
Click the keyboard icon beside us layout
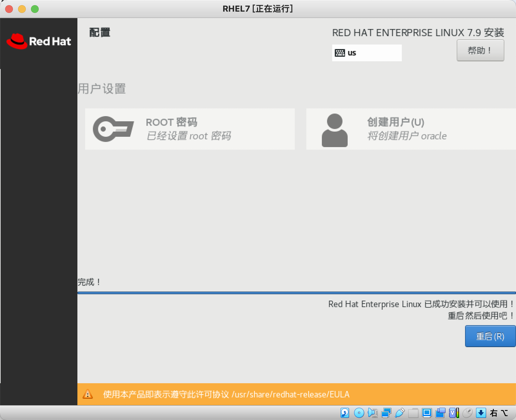(x=340, y=53)
